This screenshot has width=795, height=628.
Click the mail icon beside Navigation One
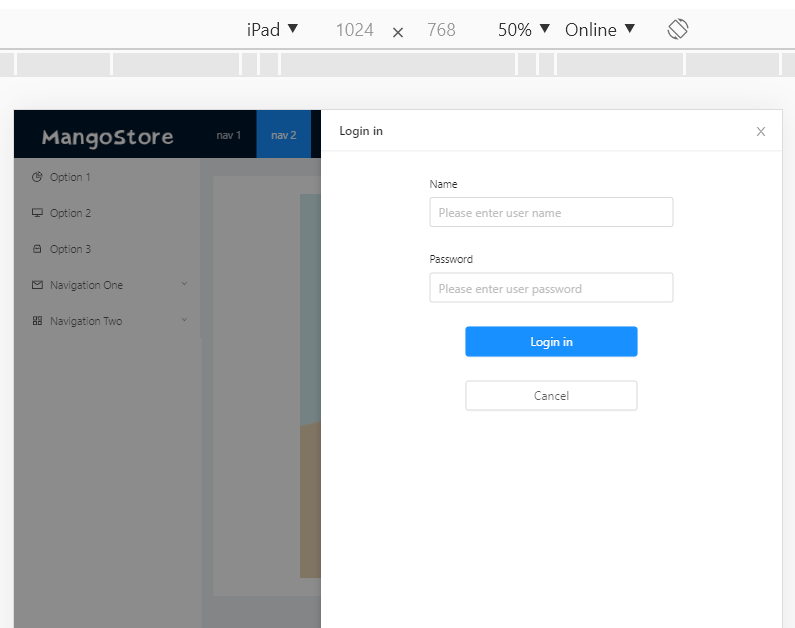click(x=37, y=285)
